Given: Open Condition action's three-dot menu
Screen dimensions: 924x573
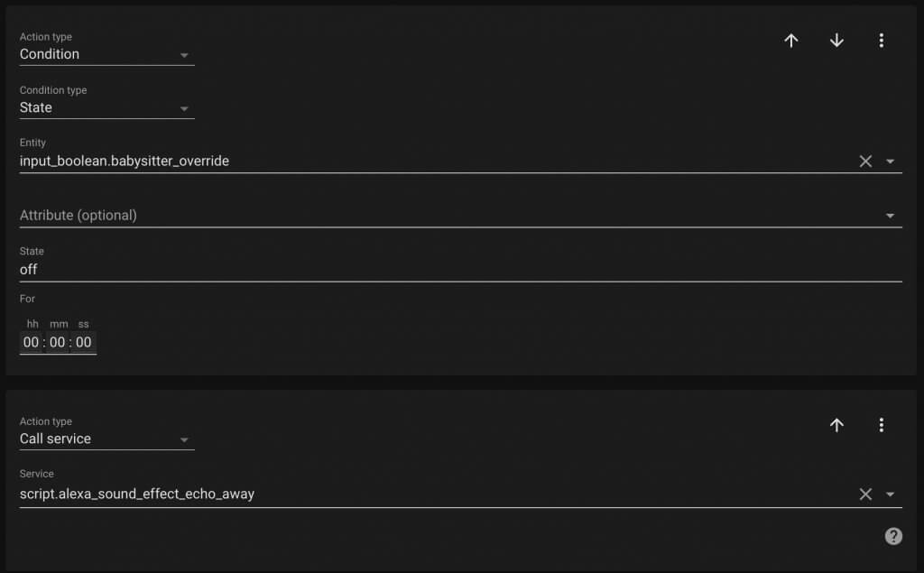Looking at the screenshot, I should [x=882, y=41].
